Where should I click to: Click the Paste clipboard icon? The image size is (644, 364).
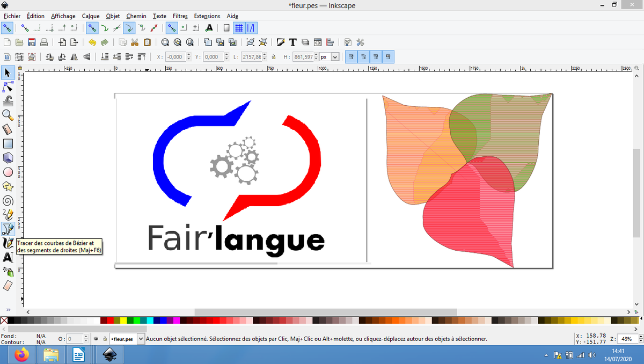coord(147,42)
